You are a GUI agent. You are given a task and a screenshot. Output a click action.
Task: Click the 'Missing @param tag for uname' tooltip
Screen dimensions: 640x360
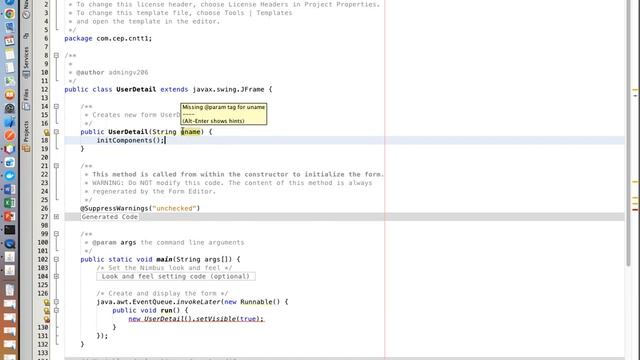224,114
